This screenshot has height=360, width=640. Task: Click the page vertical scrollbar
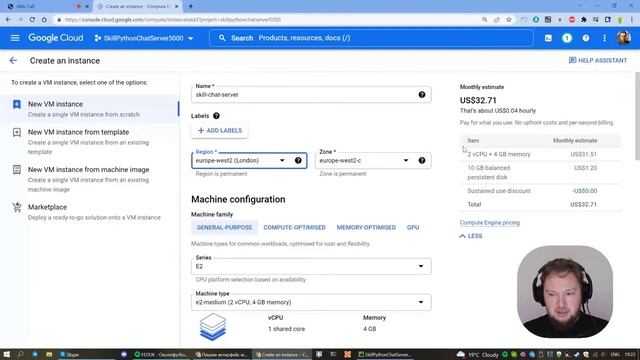tap(637, 116)
